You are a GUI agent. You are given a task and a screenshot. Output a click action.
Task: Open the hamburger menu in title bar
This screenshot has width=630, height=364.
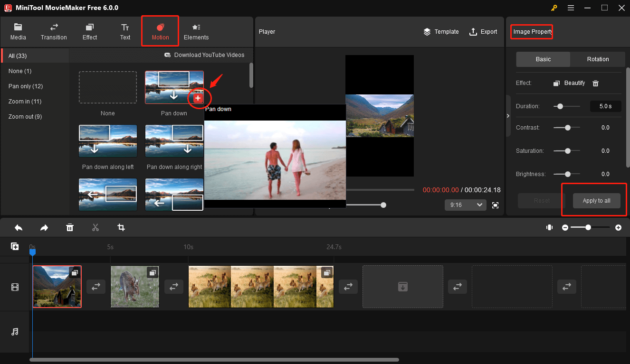pos(571,8)
